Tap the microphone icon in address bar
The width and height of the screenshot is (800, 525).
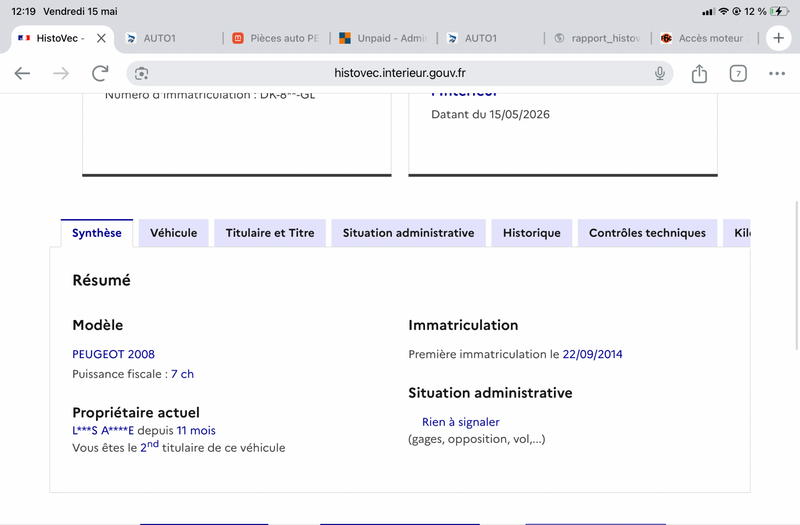point(660,73)
